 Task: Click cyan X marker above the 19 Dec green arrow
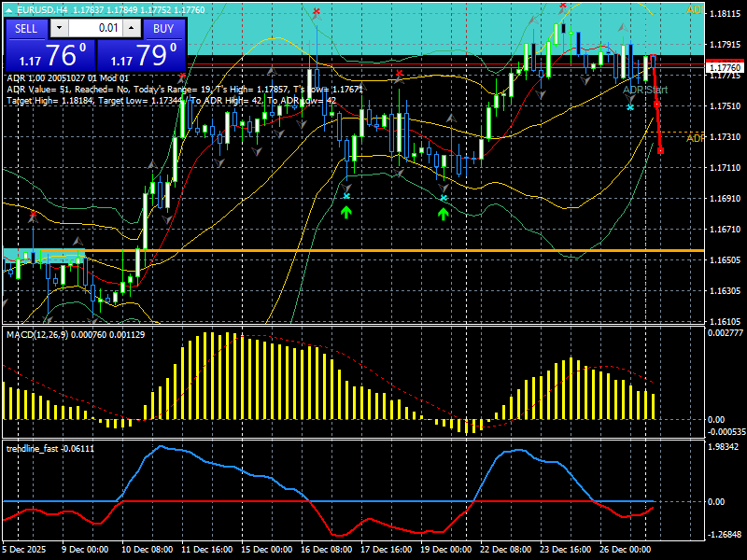tap(444, 198)
